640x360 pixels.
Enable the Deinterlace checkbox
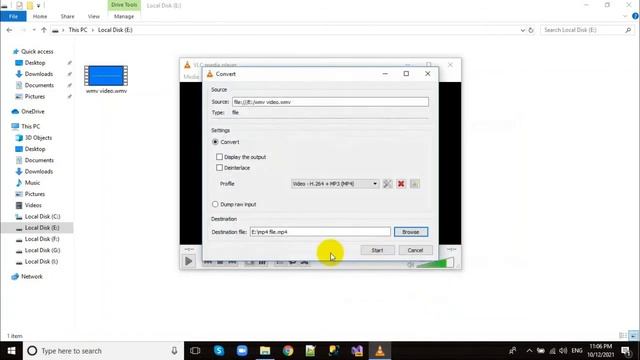pos(219,168)
